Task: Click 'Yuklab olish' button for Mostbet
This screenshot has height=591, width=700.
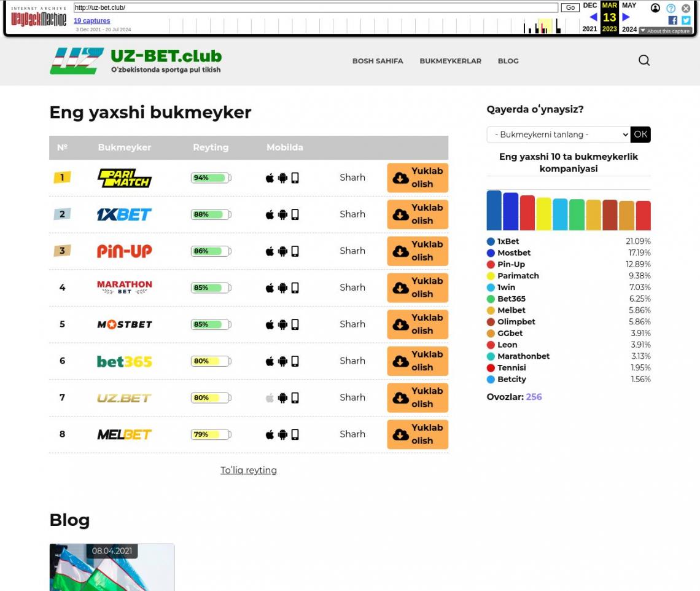Action: point(418,324)
